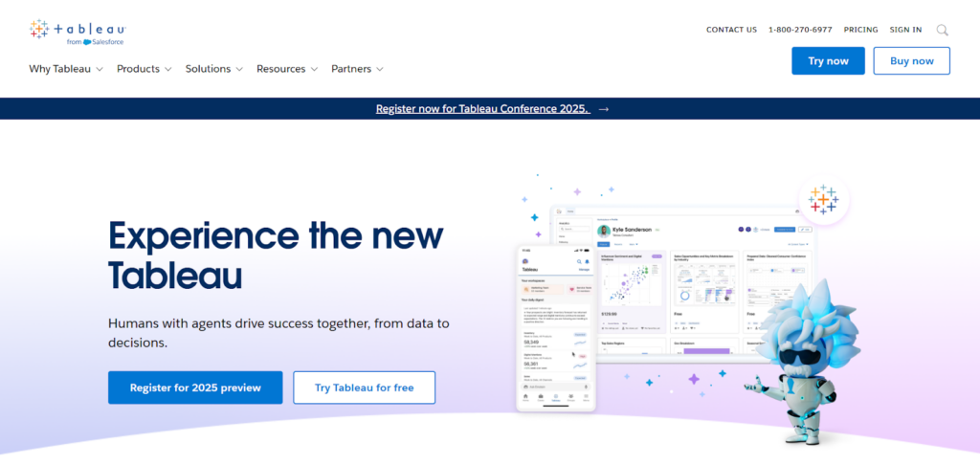Click the round Tableau logo badge on the hero image
Viewport: 980px width, 465px height.
coord(823,200)
